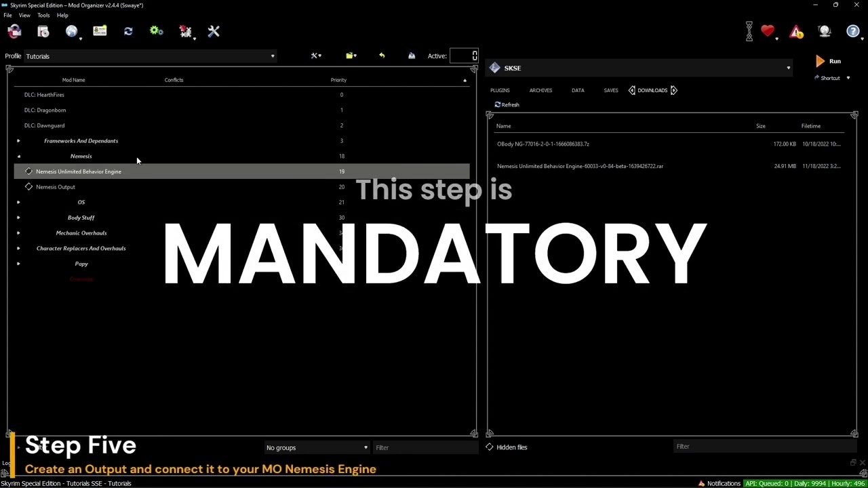
Task: Open the Shortcut dropdown arrow
Action: pos(848,78)
